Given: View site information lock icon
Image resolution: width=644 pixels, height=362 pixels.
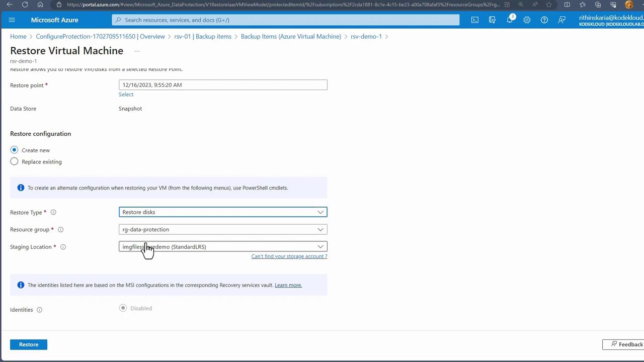Looking at the screenshot, I should coord(59,5).
